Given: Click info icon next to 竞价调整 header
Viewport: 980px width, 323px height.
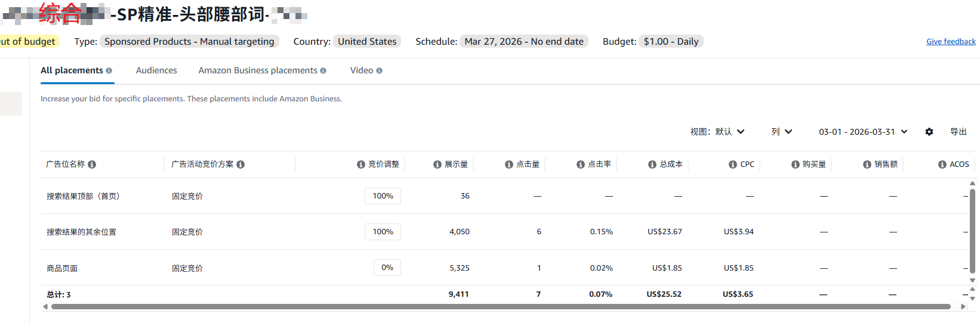Looking at the screenshot, I should [x=361, y=164].
